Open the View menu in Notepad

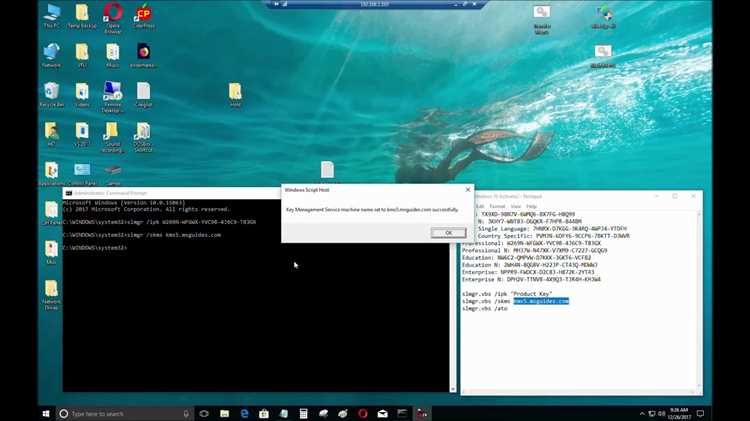pos(516,206)
